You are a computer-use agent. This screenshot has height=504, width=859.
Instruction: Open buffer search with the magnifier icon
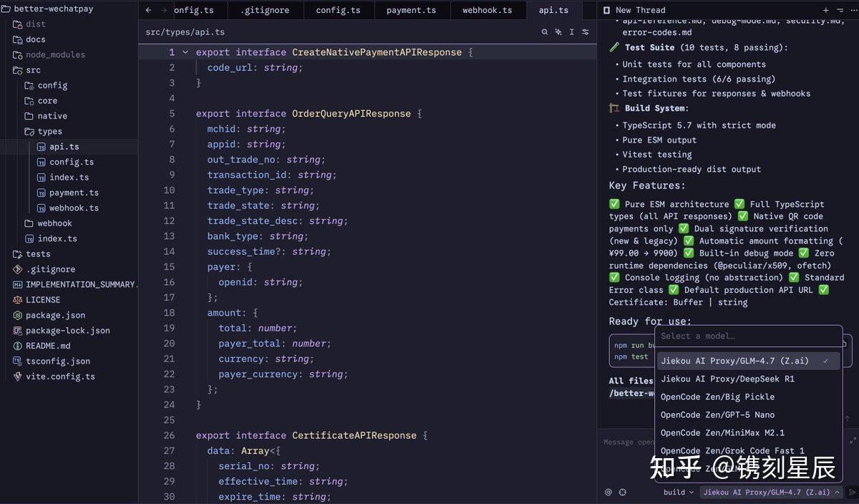(x=545, y=32)
